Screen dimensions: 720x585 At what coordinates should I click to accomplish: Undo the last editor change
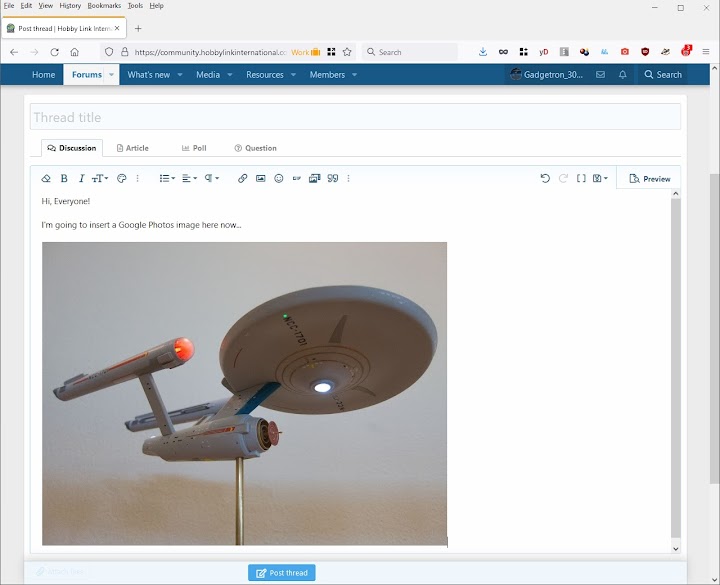[x=545, y=179]
